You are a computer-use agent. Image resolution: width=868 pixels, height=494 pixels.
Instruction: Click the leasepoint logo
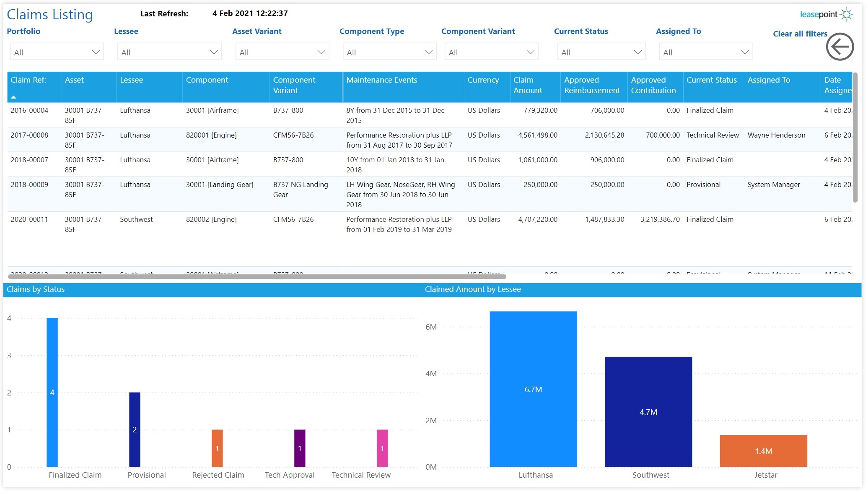click(x=827, y=14)
